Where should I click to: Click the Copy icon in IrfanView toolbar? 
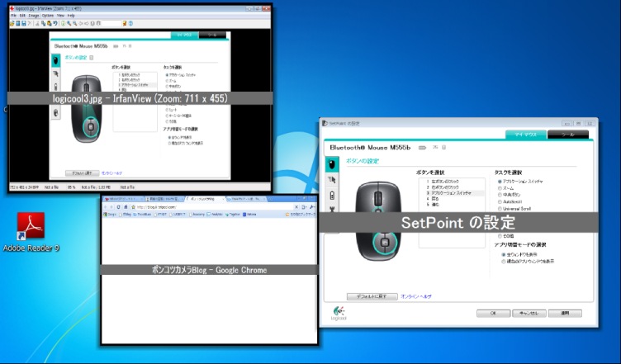pyautogui.click(x=43, y=23)
